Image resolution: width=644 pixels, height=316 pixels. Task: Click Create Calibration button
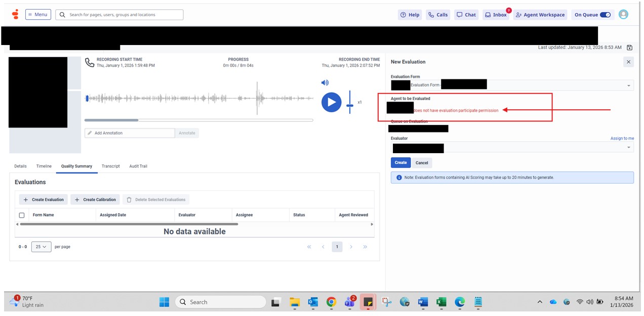point(95,200)
